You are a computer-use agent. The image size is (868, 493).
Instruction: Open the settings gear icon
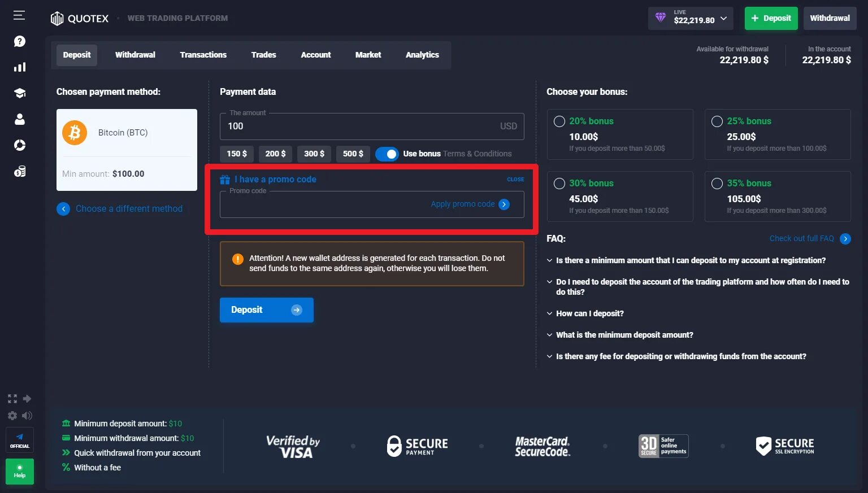click(x=12, y=416)
